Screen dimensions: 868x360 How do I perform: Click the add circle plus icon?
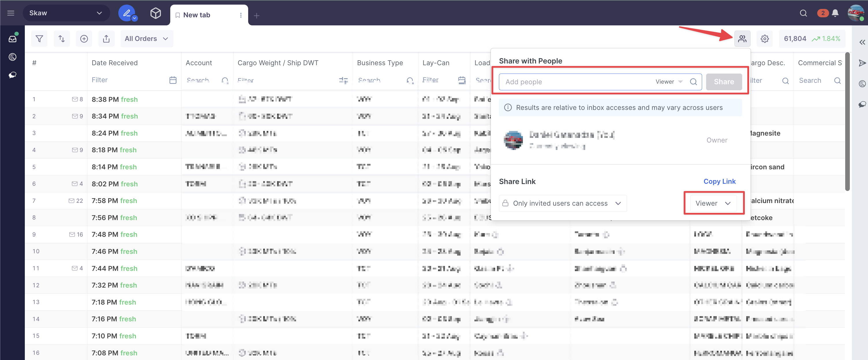coord(84,39)
